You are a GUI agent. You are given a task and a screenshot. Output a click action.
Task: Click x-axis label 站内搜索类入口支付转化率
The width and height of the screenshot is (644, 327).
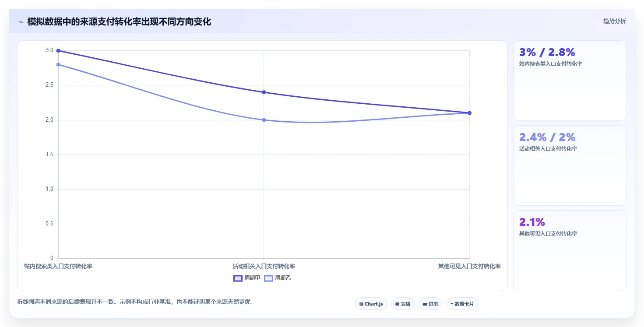coord(58,266)
